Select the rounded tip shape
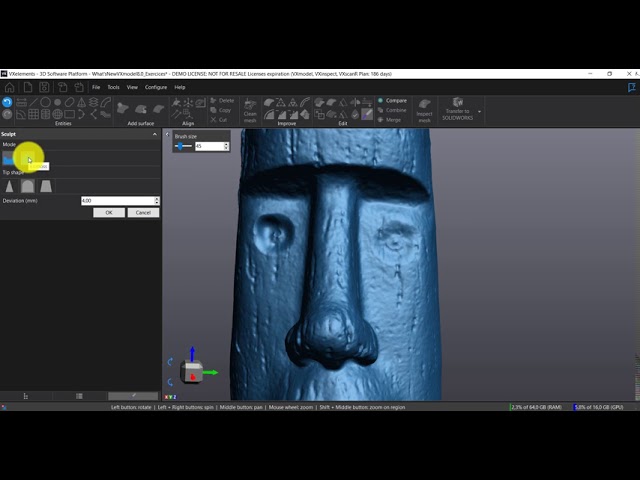Screen dimensions: 640x480 (x=28, y=186)
